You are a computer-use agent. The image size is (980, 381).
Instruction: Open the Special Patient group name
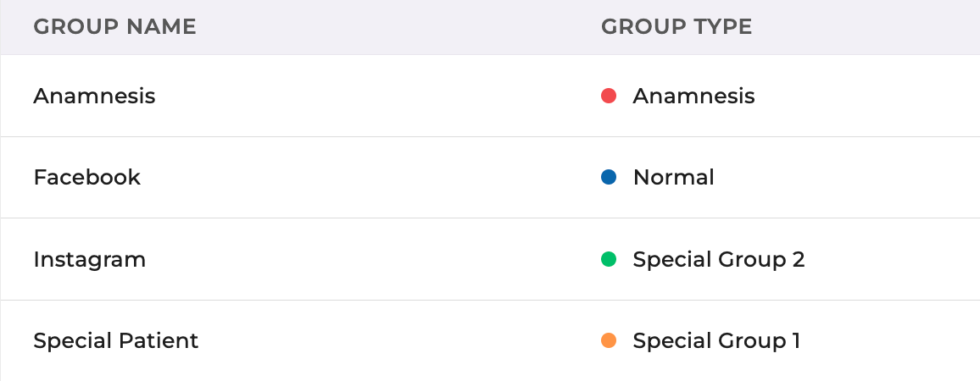tap(115, 340)
